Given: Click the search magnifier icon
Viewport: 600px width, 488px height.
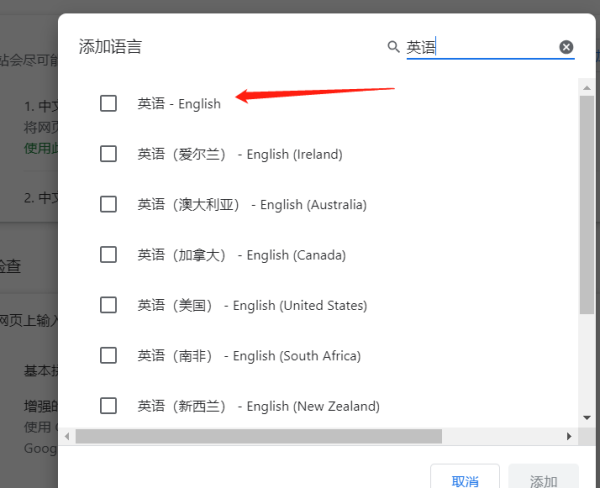Looking at the screenshot, I should click(393, 47).
